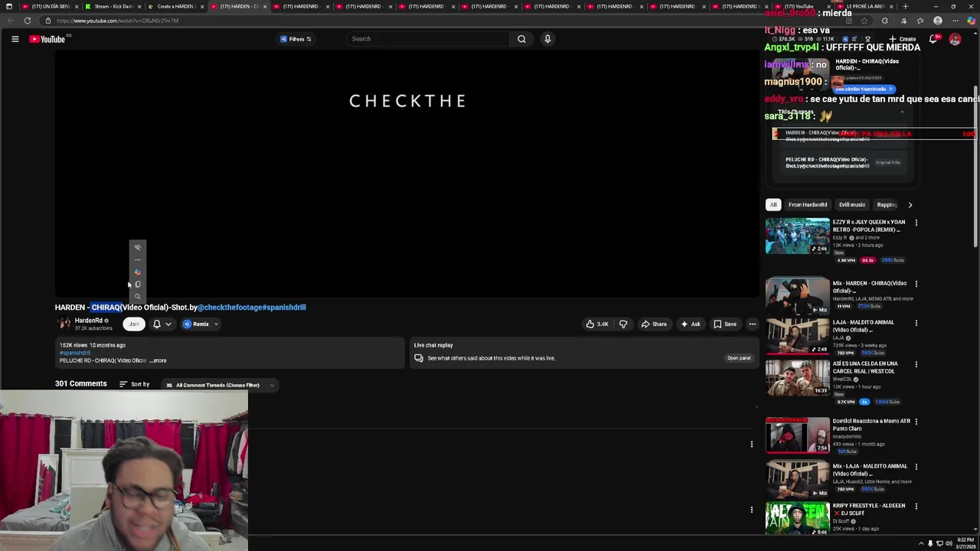The width and height of the screenshot is (980, 551).
Task: Open the Mix - HARDEN - CHIRAQ thumbnail
Action: click(x=797, y=296)
